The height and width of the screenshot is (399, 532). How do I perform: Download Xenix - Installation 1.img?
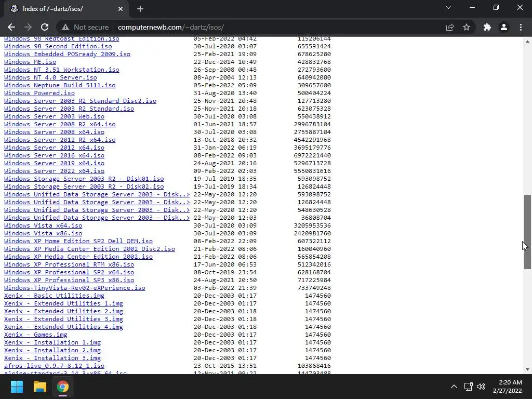(x=52, y=343)
